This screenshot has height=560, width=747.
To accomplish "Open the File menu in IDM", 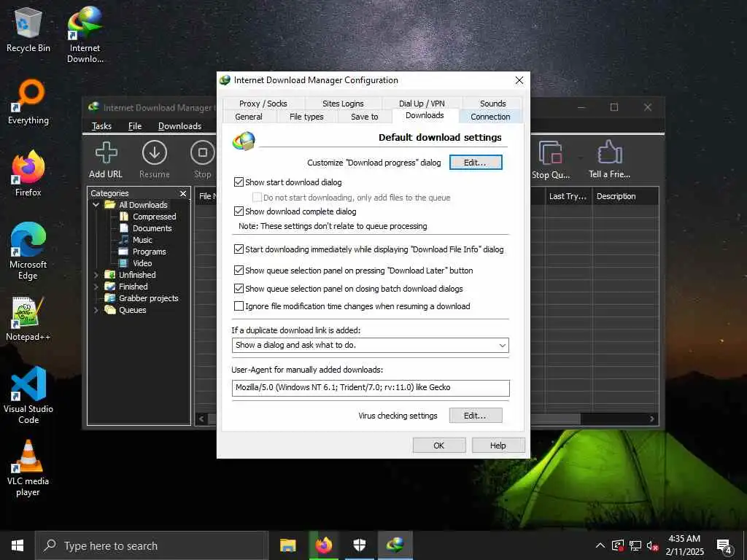I will click(135, 126).
